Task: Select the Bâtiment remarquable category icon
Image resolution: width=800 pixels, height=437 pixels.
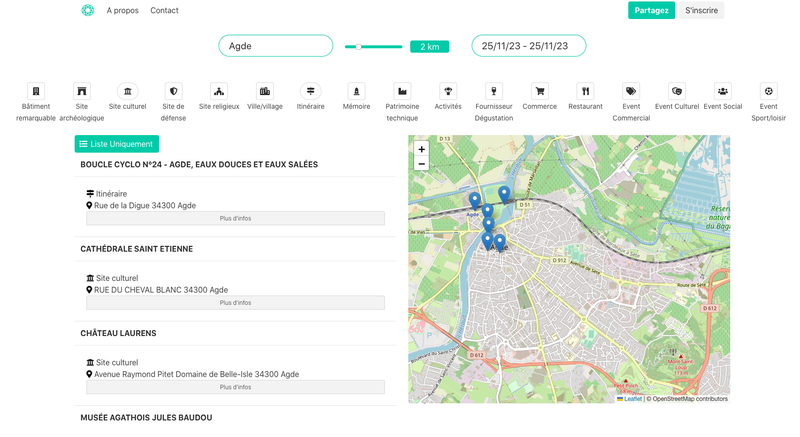Action: (x=36, y=91)
